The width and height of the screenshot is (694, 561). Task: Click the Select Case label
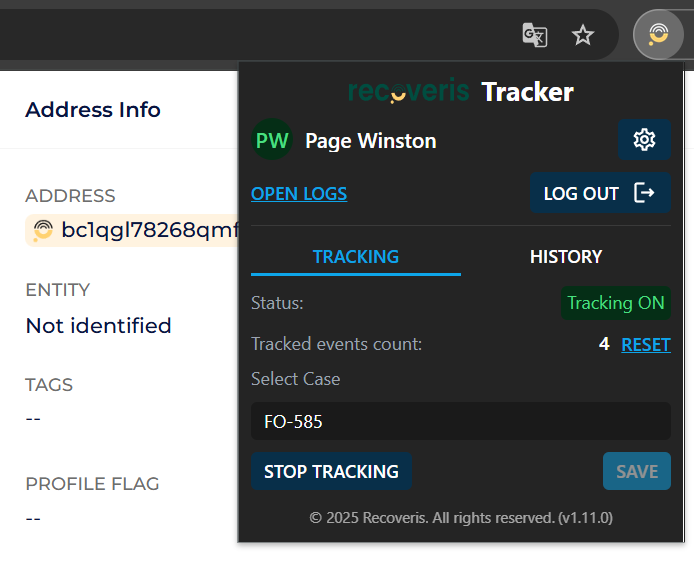click(x=296, y=379)
